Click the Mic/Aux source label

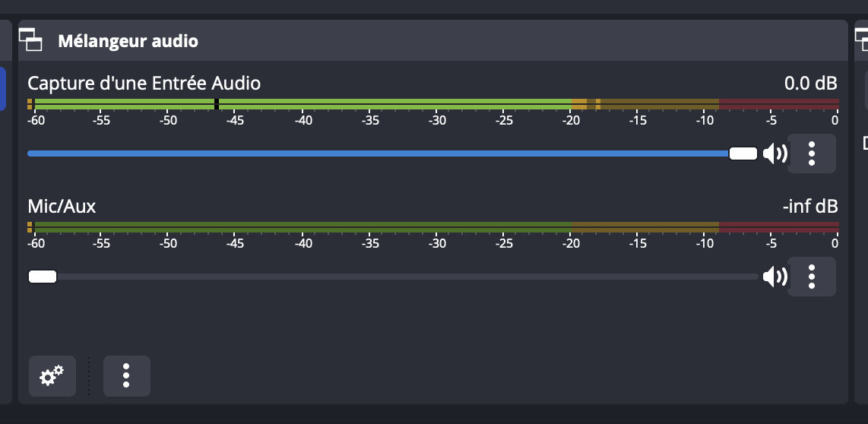(62, 207)
